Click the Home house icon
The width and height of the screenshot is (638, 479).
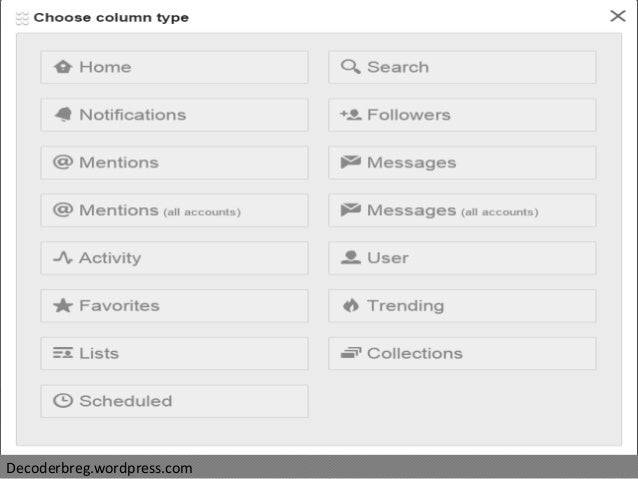click(63, 67)
